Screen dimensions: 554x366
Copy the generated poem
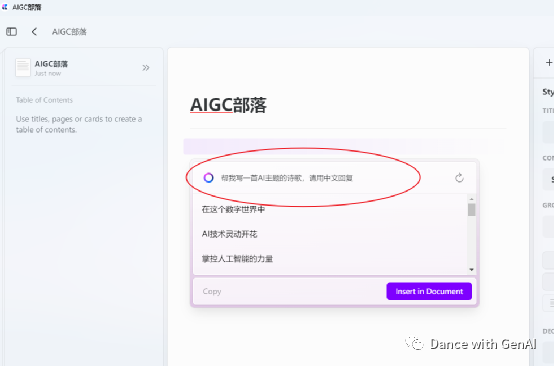point(212,291)
